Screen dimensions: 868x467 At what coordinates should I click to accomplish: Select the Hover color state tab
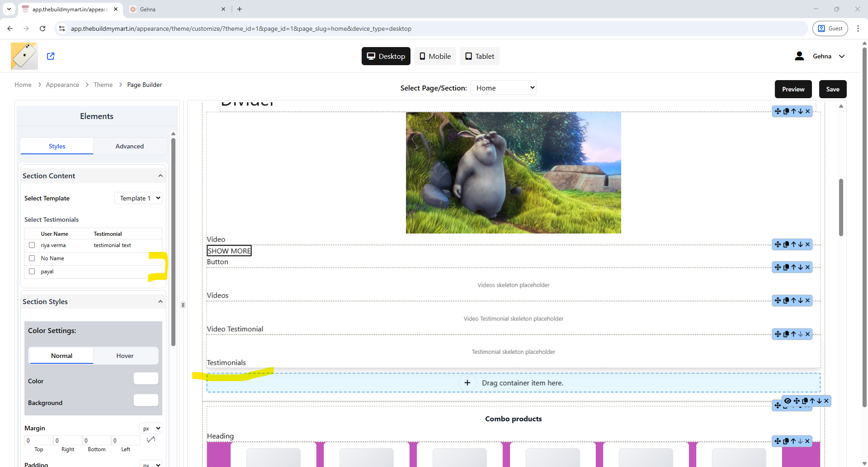click(x=125, y=356)
